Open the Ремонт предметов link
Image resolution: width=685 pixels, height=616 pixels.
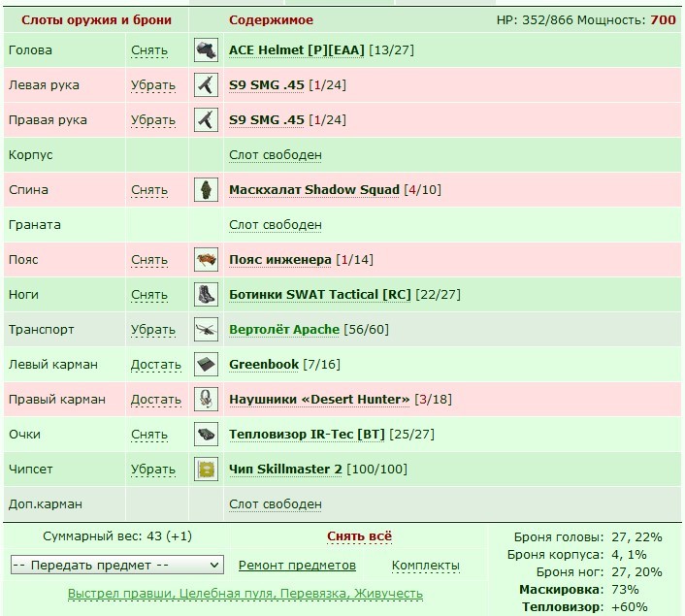(297, 566)
